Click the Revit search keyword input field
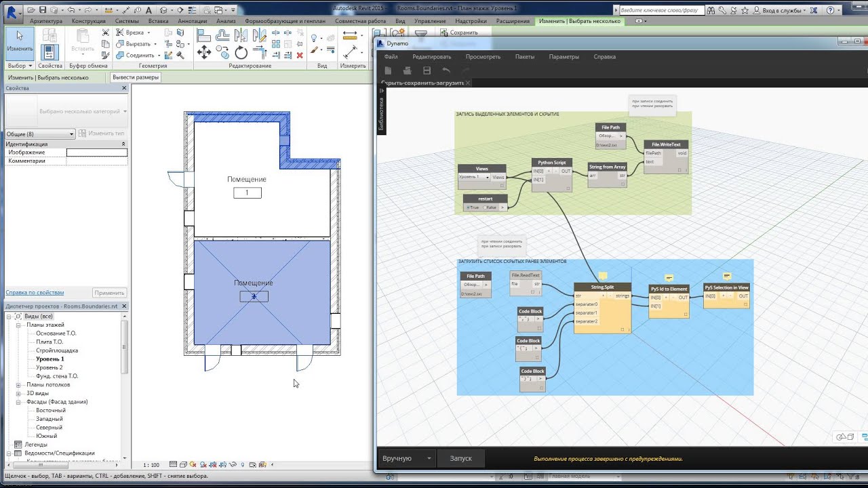The width and height of the screenshot is (868, 488). point(661,10)
